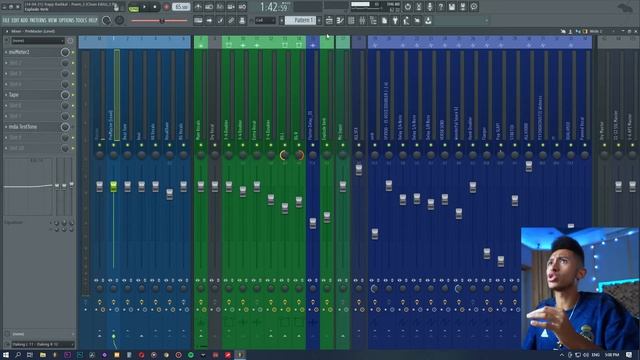Click the Master track volume fader
The image size is (640, 360).
point(100,187)
